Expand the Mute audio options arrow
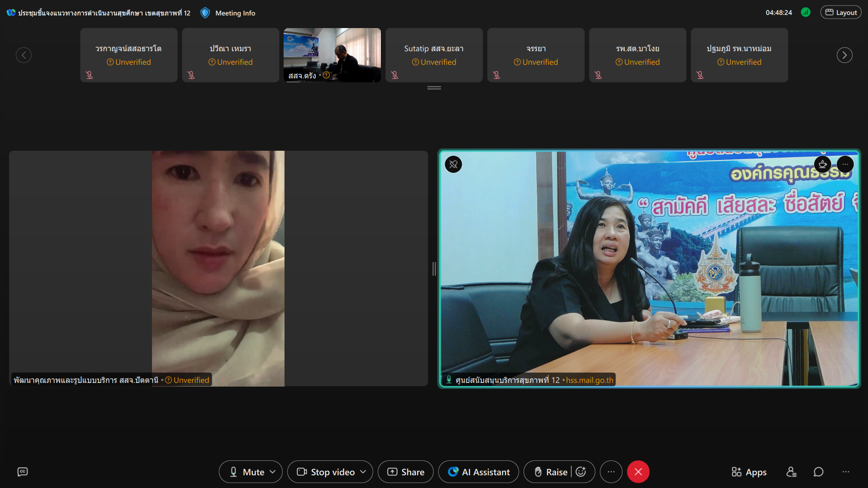 [x=273, y=472]
